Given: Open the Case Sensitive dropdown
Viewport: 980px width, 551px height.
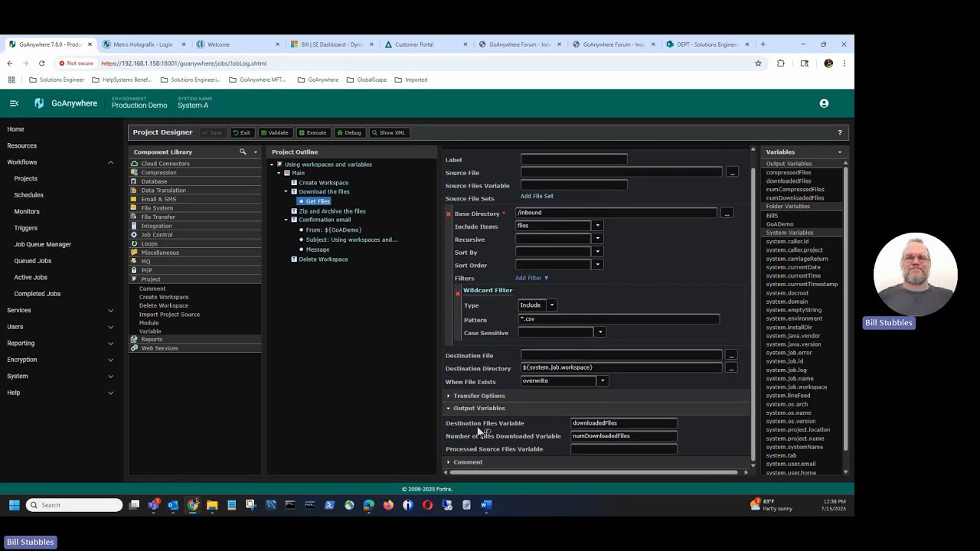Looking at the screenshot, I should tap(599, 332).
